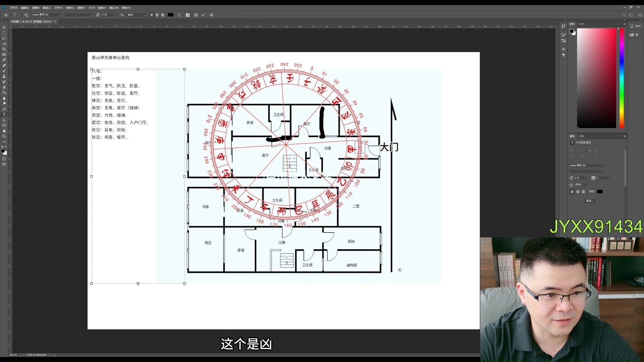This screenshot has width=644, height=362.
Task: Set right align text in options bar
Action: [x=163, y=15]
